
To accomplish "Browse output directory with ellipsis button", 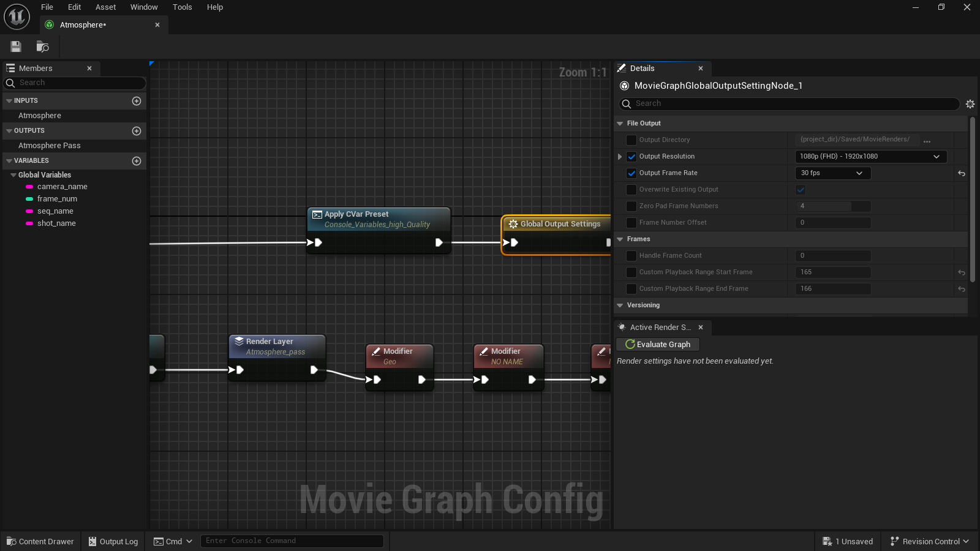I will click(927, 141).
